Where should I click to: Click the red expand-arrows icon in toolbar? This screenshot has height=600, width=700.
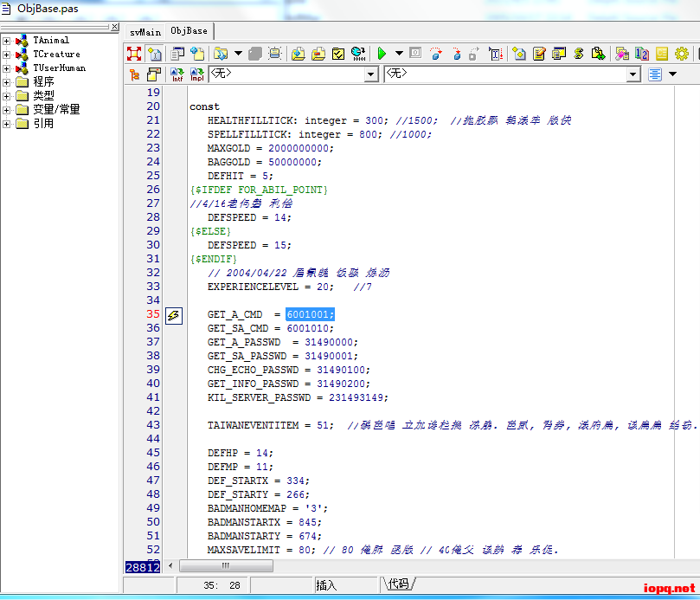click(x=134, y=54)
